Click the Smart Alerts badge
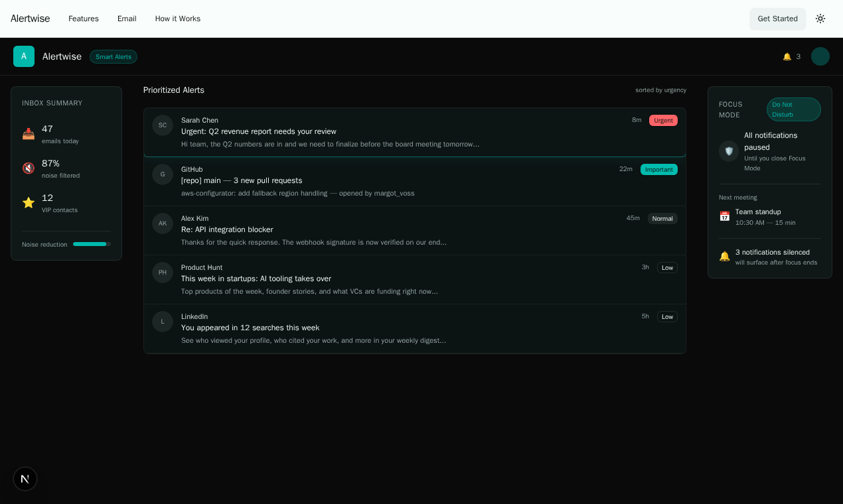The image size is (843, 504). pos(114,56)
